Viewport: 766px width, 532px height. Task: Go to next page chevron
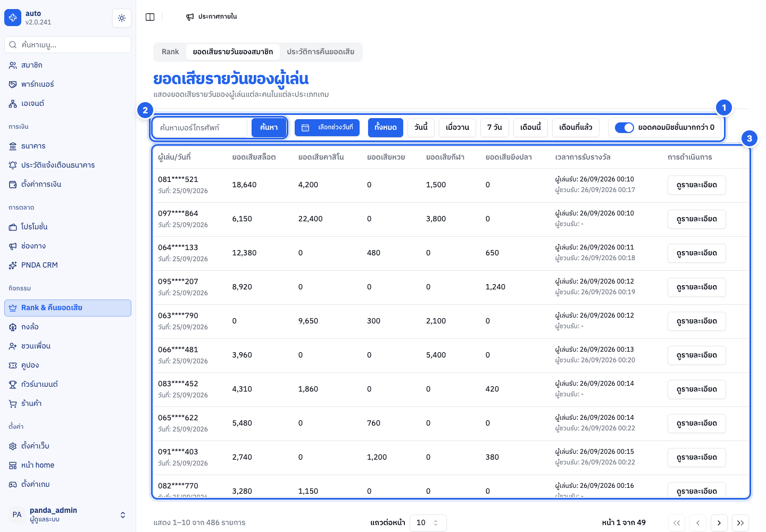[719, 523]
